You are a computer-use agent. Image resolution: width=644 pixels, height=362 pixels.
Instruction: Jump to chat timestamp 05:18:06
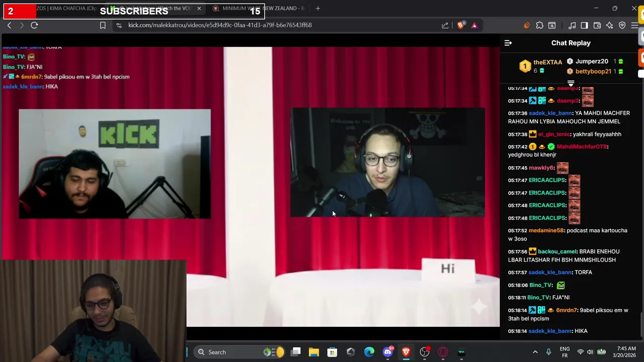[517, 285]
